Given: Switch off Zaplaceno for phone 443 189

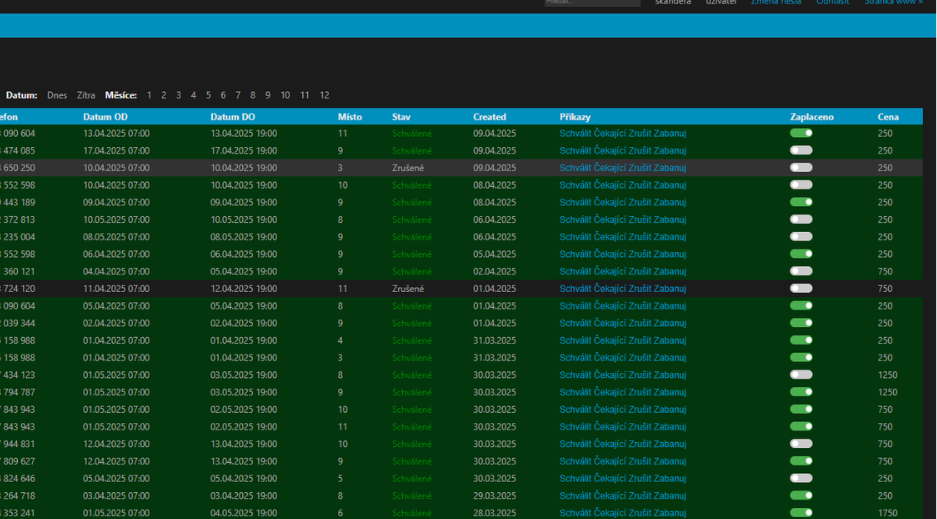Looking at the screenshot, I should tap(801, 202).
